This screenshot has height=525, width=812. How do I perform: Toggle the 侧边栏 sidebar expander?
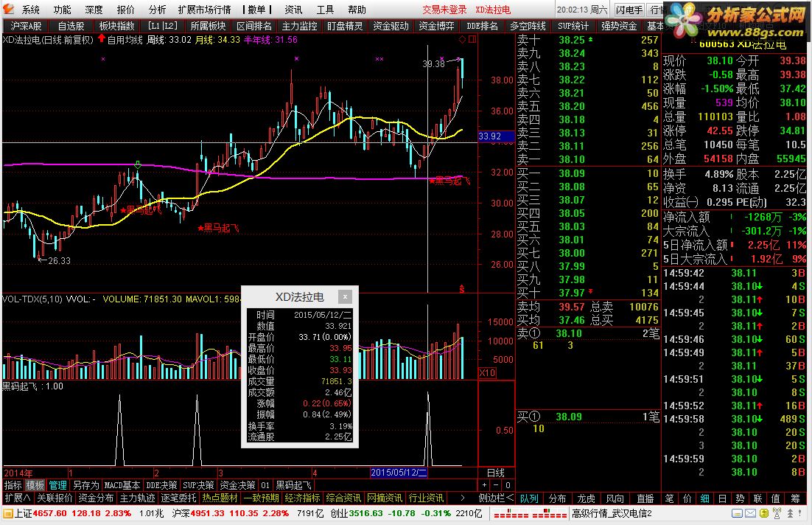[496, 498]
